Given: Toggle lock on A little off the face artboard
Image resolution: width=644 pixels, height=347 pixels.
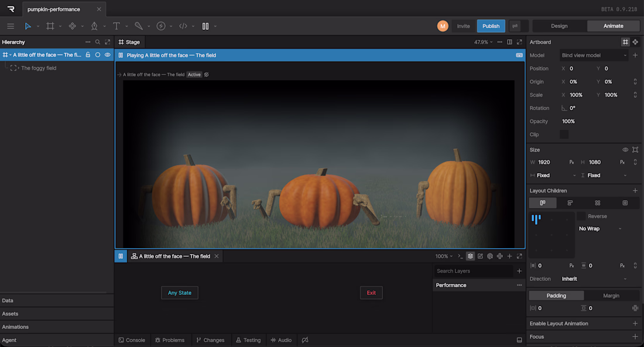Looking at the screenshot, I should point(88,54).
